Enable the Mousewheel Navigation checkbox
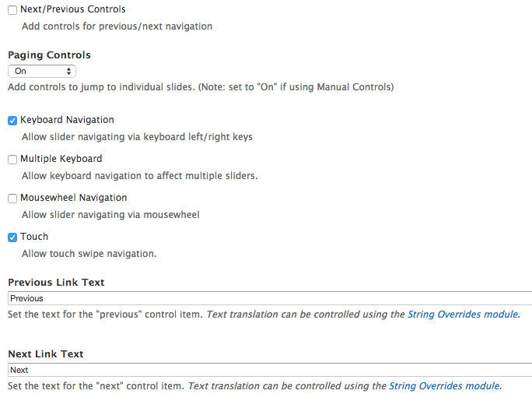The width and height of the screenshot is (532, 408). coord(12,198)
